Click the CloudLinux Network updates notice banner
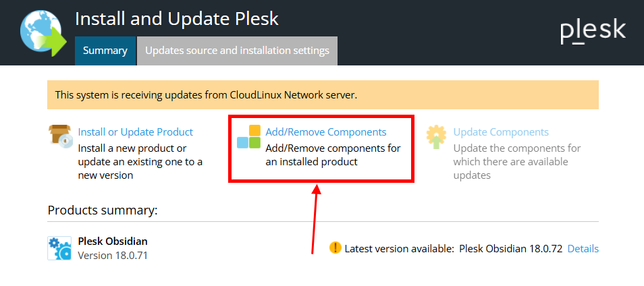Image resolution: width=644 pixels, height=286 pixels. click(x=323, y=95)
